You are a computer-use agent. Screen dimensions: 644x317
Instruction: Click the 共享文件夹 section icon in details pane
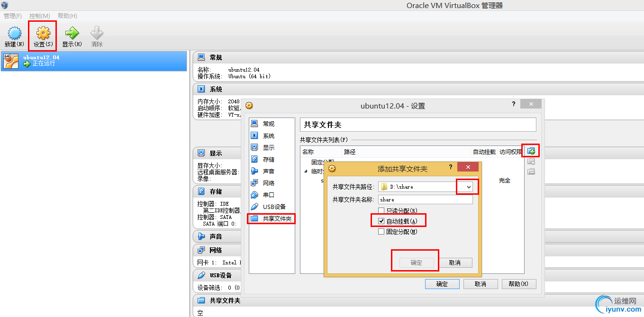tap(201, 300)
